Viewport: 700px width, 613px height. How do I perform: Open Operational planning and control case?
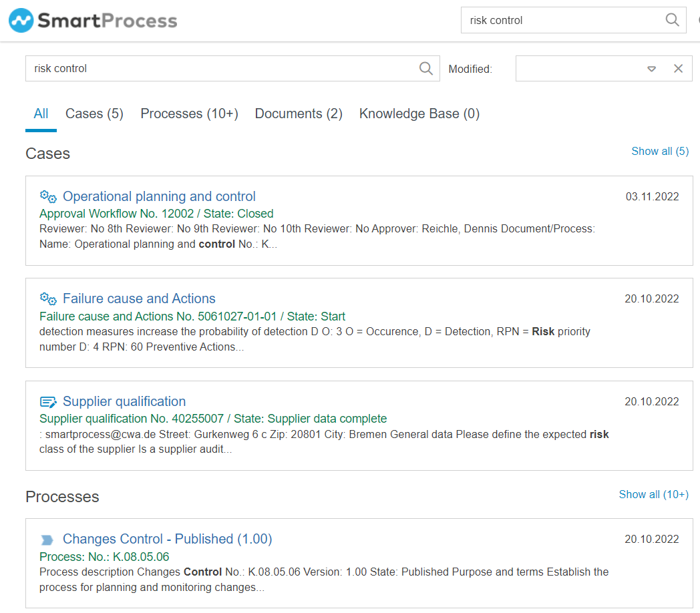(x=159, y=196)
